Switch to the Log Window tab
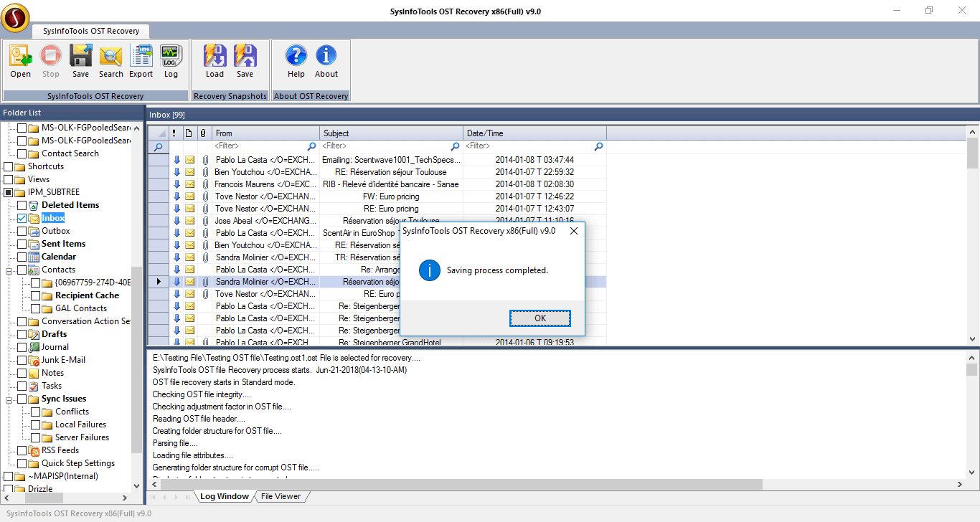 (x=224, y=496)
